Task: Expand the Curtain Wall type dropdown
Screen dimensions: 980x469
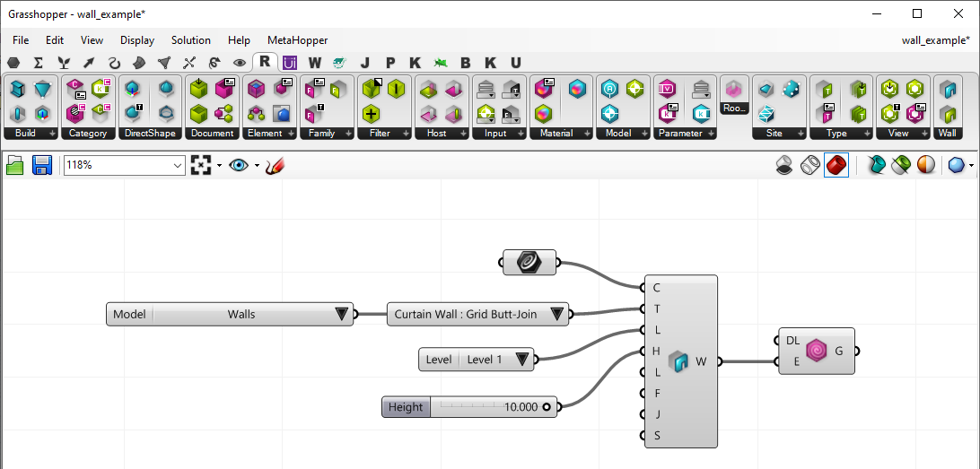Action: pyautogui.click(x=556, y=315)
